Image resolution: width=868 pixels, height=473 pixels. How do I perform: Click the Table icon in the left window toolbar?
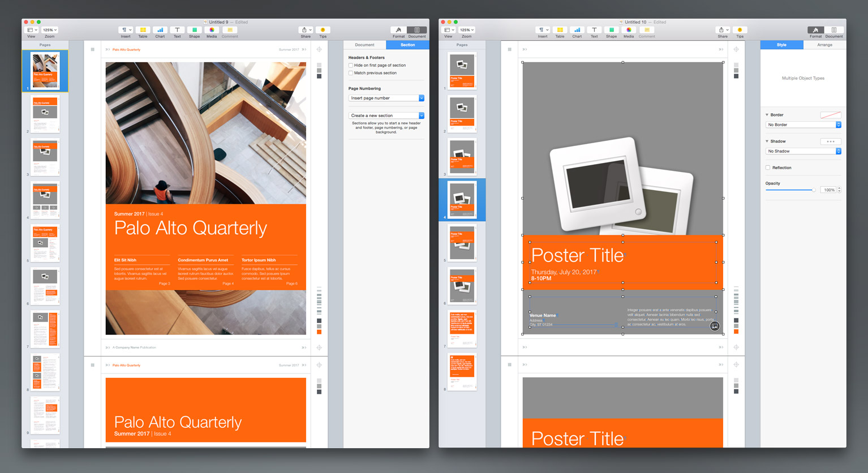(x=143, y=30)
